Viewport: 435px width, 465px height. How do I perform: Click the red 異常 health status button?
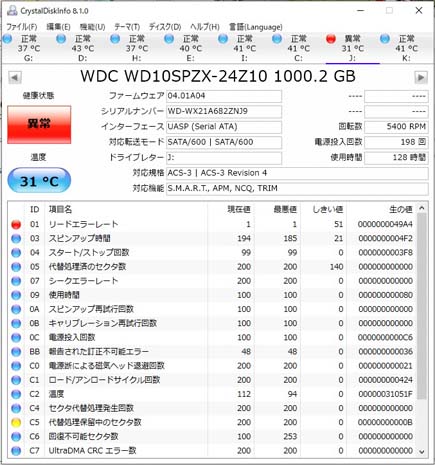point(39,125)
